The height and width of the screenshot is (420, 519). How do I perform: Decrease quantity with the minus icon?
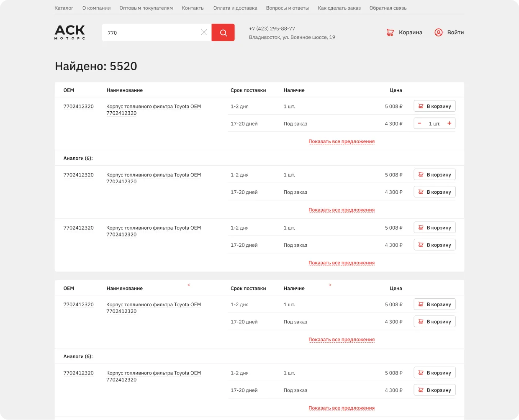pyautogui.click(x=419, y=123)
